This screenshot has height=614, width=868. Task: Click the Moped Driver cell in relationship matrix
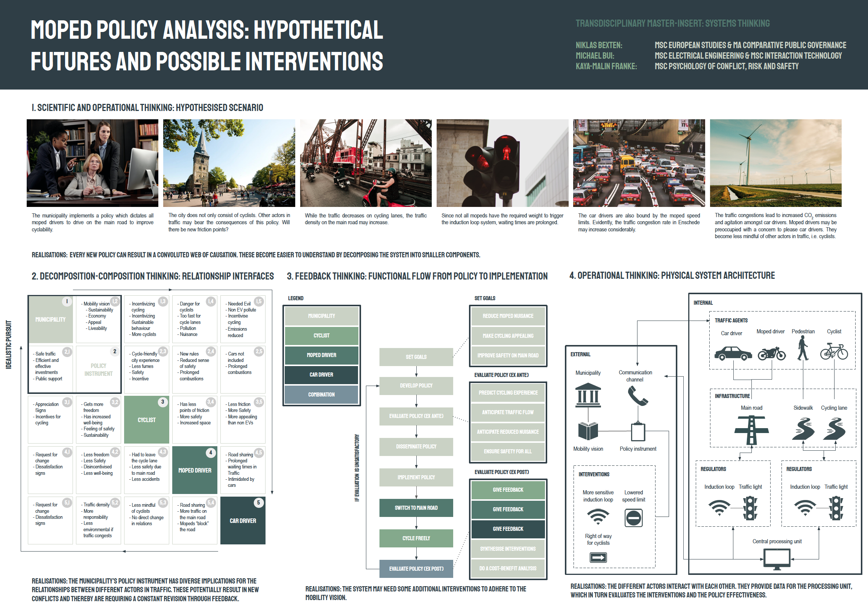tap(195, 470)
